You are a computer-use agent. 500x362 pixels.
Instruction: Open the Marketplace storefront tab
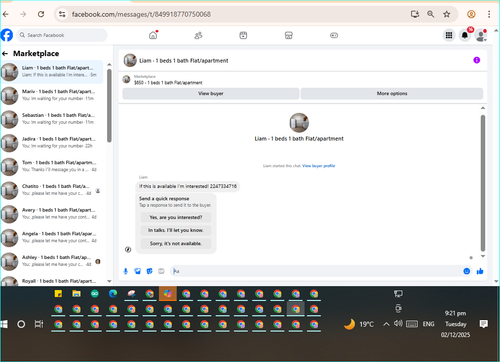pyautogui.click(x=289, y=35)
